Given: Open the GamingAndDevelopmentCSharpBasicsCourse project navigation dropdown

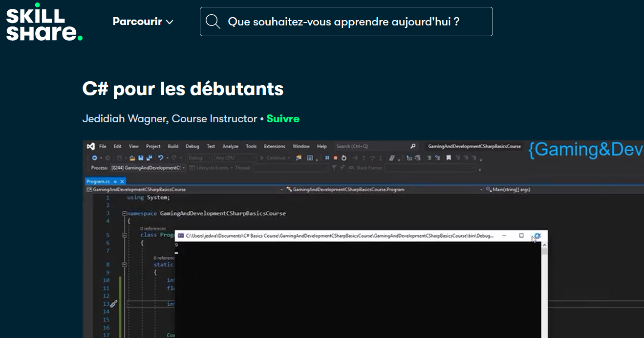Looking at the screenshot, I should point(185,189).
